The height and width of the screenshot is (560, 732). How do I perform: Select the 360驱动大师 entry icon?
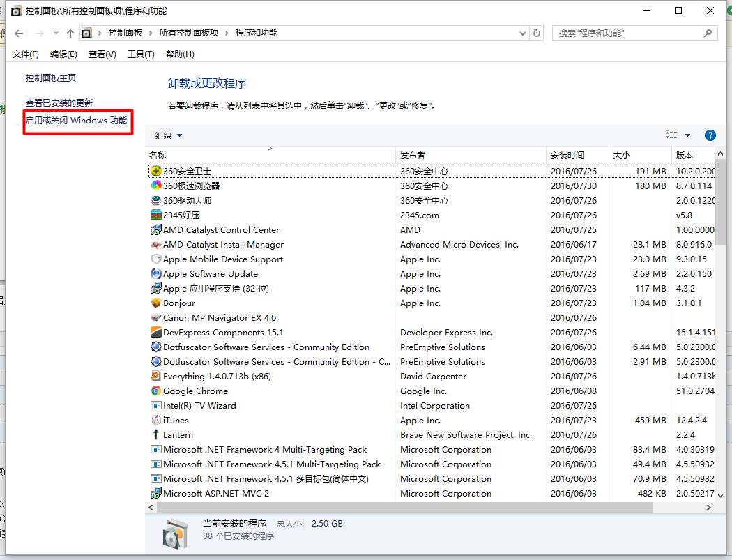(155, 200)
